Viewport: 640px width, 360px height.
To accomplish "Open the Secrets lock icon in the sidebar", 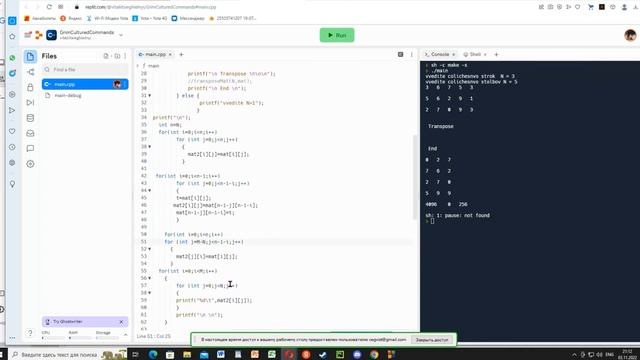I will [30, 87].
